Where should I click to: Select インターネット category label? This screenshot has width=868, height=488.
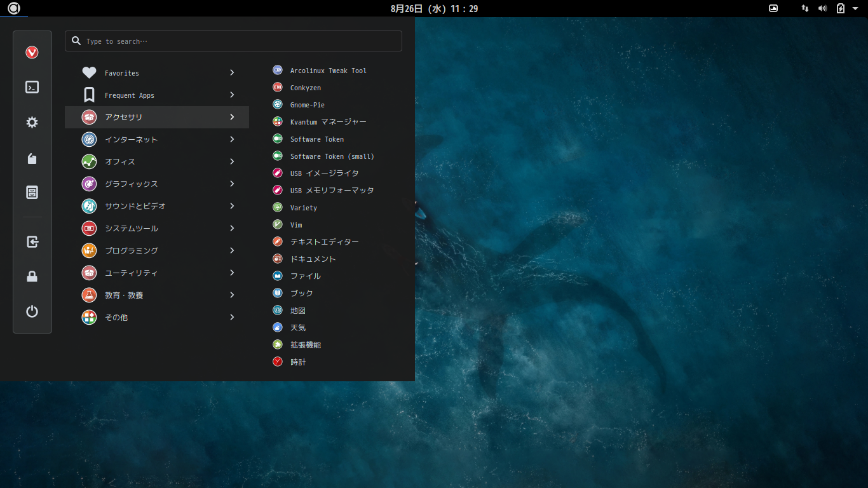coord(132,140)
